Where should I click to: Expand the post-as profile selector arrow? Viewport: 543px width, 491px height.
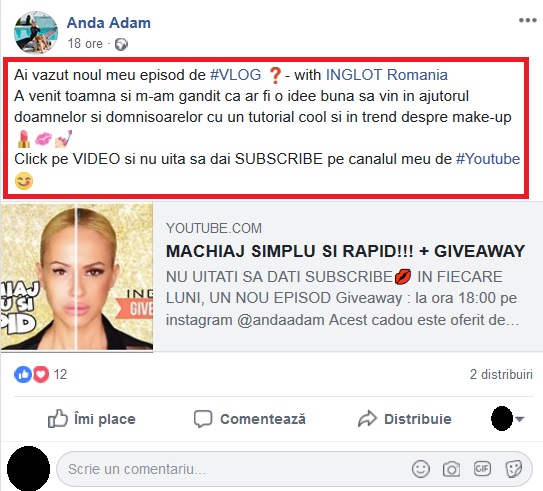[x=519, y=419]
